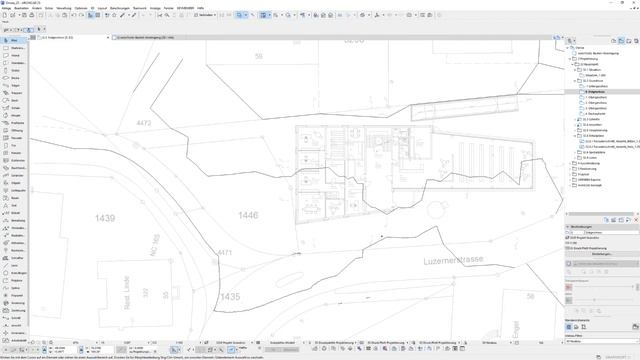Click the New document icon in toolbar
640x360 pixels.
pos(5,15)
